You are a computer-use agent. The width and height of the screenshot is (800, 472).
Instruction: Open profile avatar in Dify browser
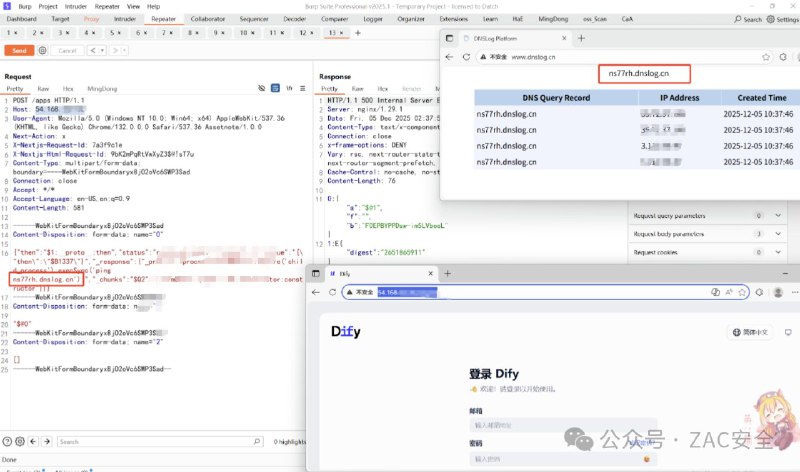(x=778, y=292)
